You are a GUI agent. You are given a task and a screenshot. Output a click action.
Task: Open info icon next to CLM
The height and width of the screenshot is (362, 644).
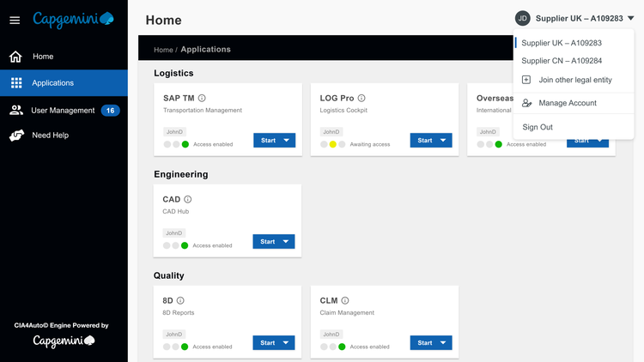coord(345,300)
